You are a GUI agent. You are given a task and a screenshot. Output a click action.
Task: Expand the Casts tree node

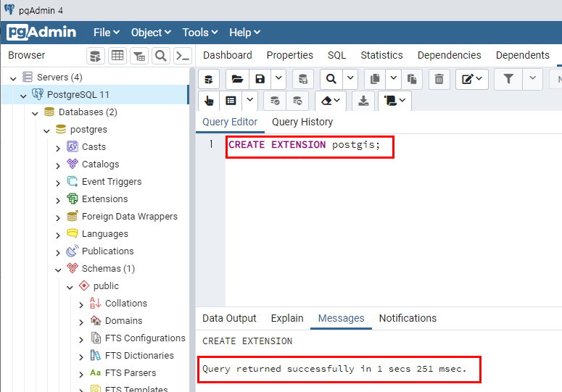[x=58, y=149]
